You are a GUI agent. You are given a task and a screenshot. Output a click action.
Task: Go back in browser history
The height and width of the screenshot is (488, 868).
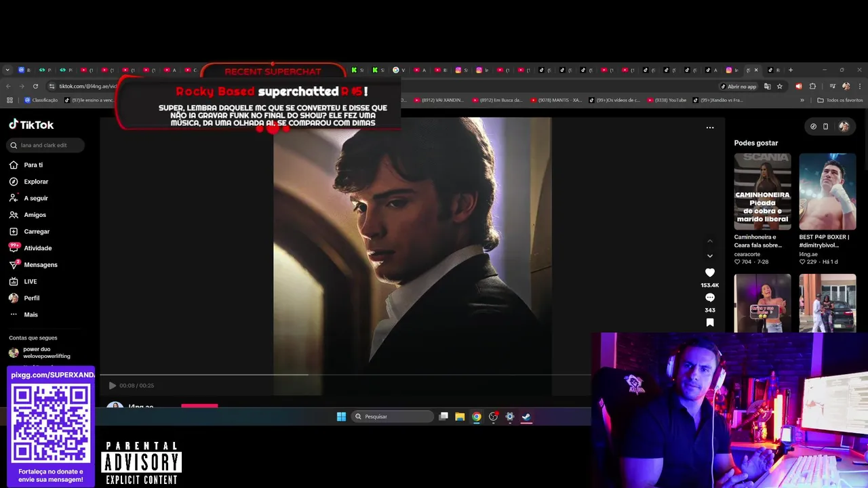(x=8, y=86)
